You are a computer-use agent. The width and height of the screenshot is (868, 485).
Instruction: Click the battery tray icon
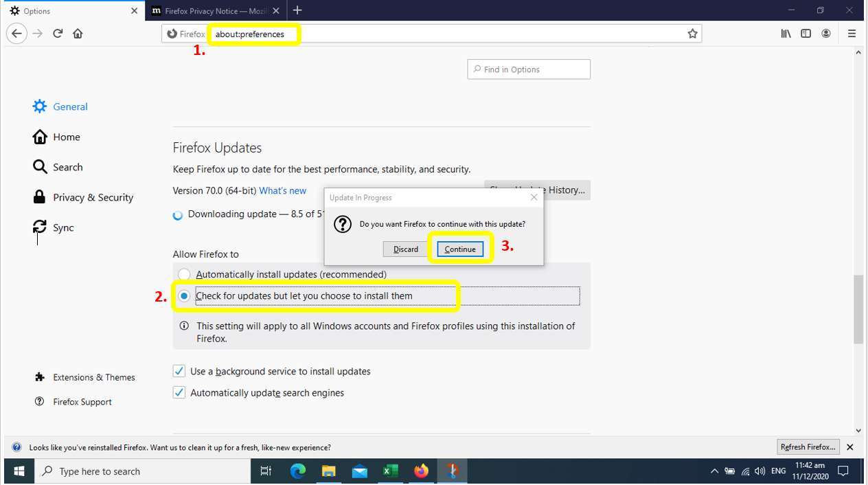point(730,471)
